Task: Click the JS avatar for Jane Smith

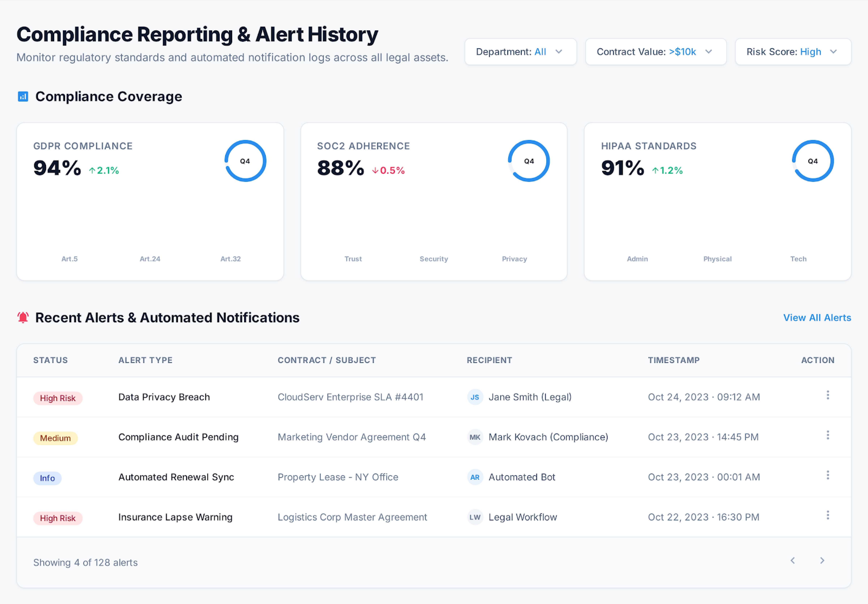Action: click(x=475, y=397)
